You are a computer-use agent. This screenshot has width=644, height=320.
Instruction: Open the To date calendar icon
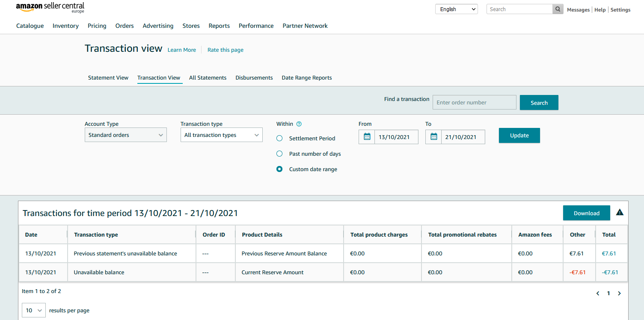click(x=433, y=137)
